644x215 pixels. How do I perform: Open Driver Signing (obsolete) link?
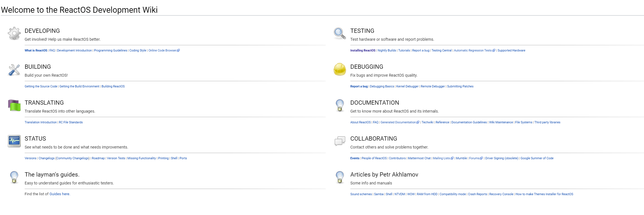pos(502,158)
